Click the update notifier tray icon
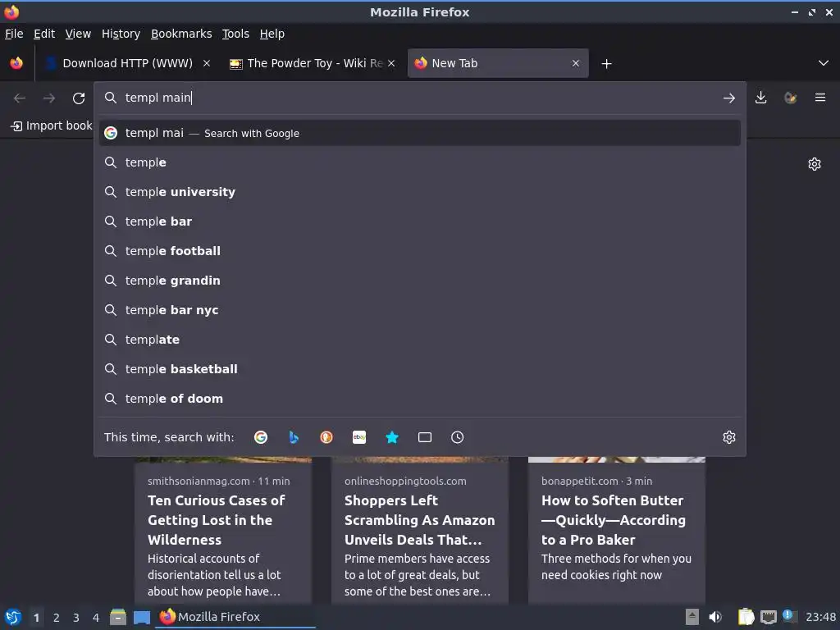840x630 pixels. point(788,615)
